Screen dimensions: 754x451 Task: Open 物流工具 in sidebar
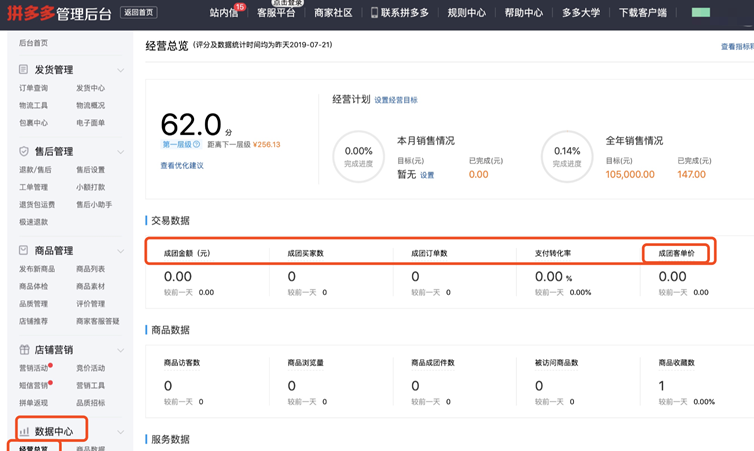tap(33, 105)
